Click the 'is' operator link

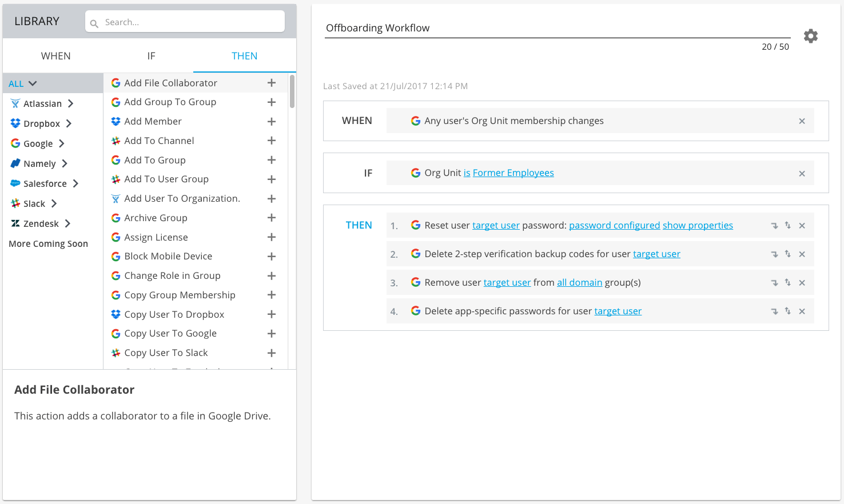pyautogui.click(x=467, y=173)
